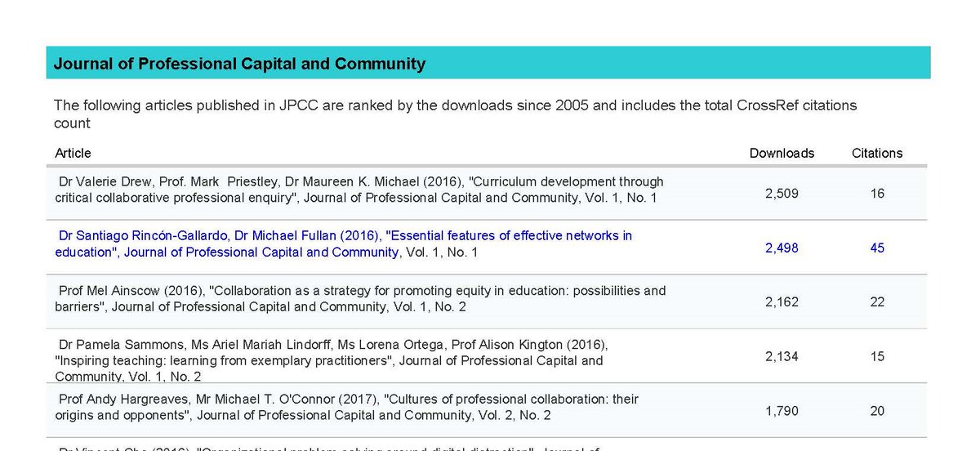The height and width of the screenshot is (451, 980).
Task: Click the citations value 20
Action: point(877,411)
